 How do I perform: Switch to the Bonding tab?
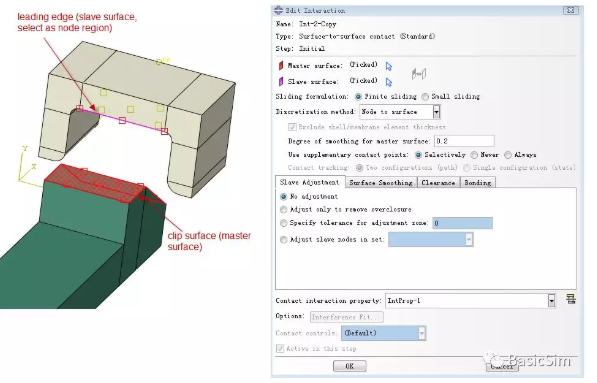point(478,183)
